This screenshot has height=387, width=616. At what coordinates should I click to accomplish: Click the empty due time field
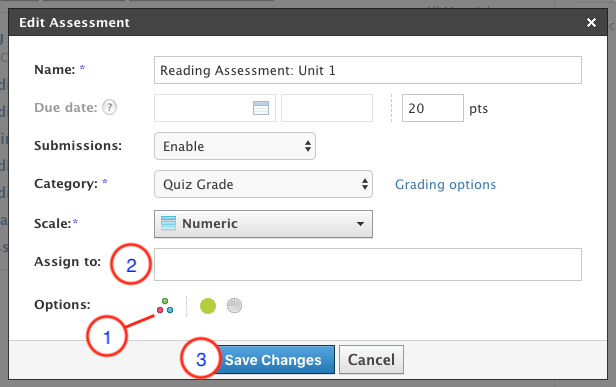point(327,108)
